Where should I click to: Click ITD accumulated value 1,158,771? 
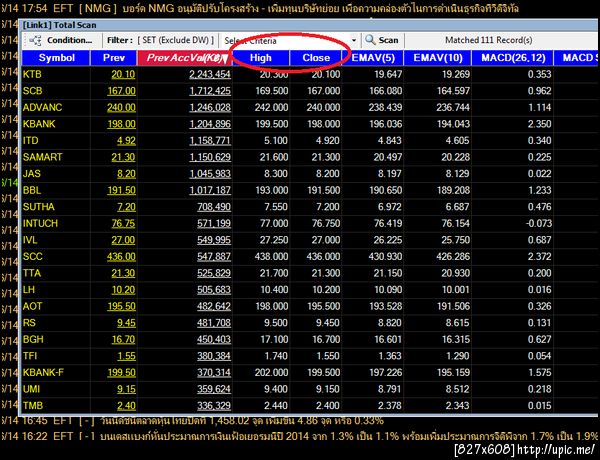click(x=210, y=140)
